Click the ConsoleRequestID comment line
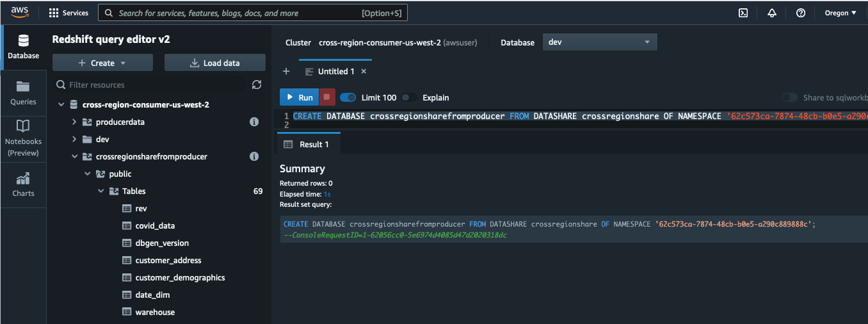Image resolution: width=868 pixels, height=324 pixels. 395,235
